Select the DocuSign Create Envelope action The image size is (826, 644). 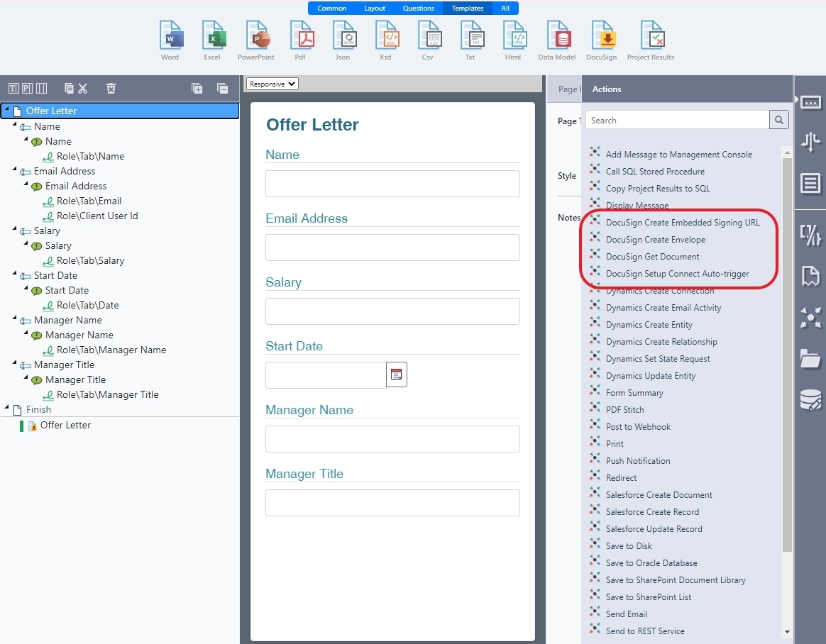(x=655, y=239)
